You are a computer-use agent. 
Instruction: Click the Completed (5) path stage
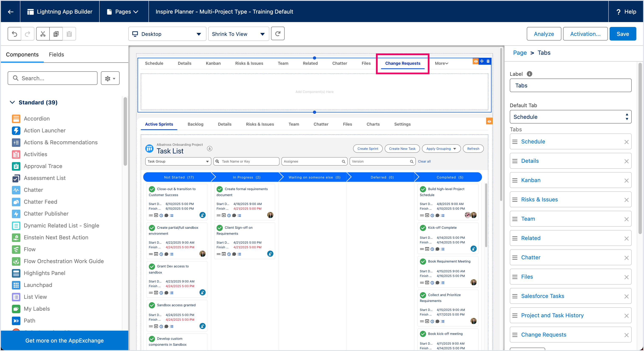[x=450, y=177]
